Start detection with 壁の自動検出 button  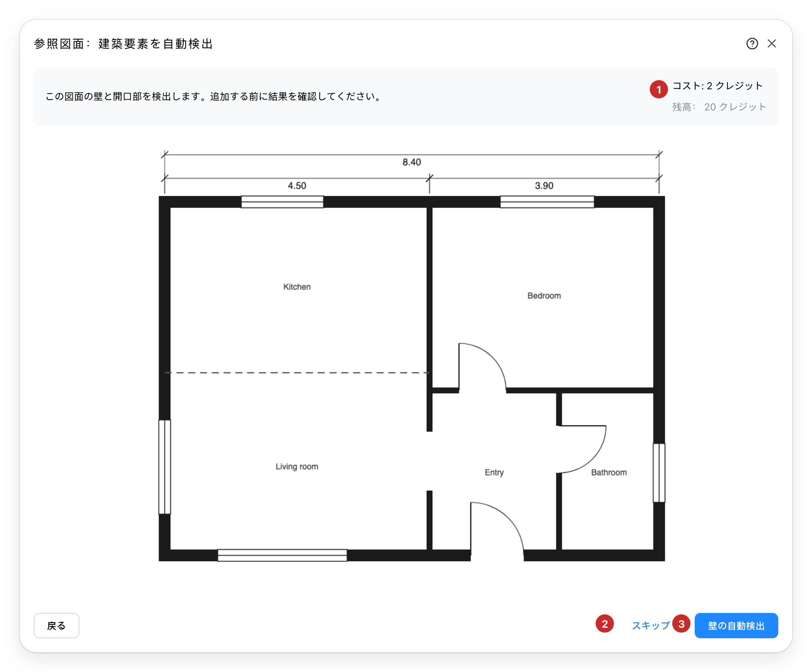coord(736,626)
